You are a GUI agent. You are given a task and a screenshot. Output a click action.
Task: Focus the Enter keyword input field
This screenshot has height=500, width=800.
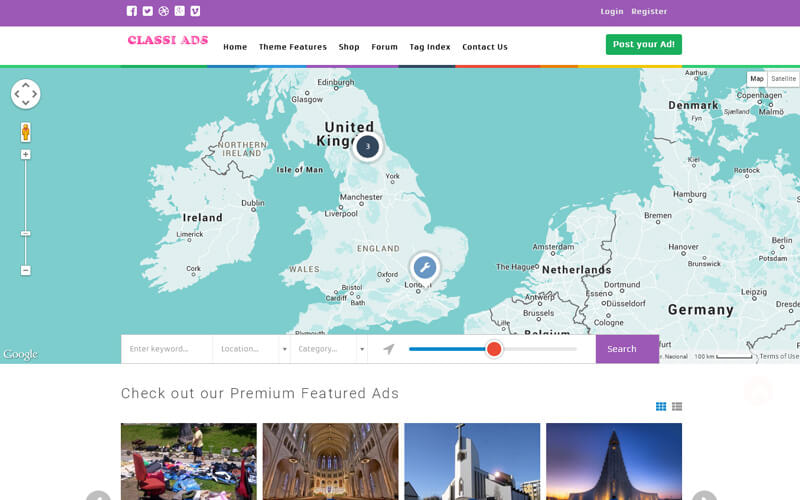(167, 349)
